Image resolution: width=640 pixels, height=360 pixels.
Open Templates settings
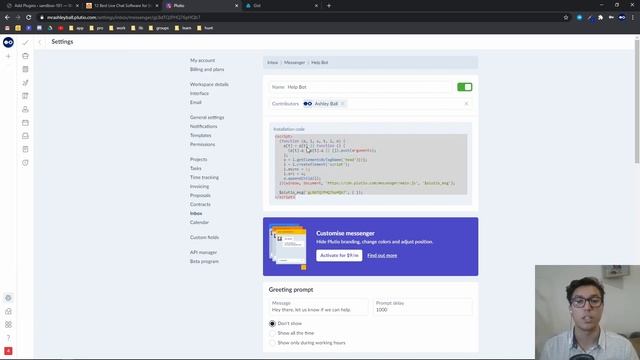click(201, 136)
